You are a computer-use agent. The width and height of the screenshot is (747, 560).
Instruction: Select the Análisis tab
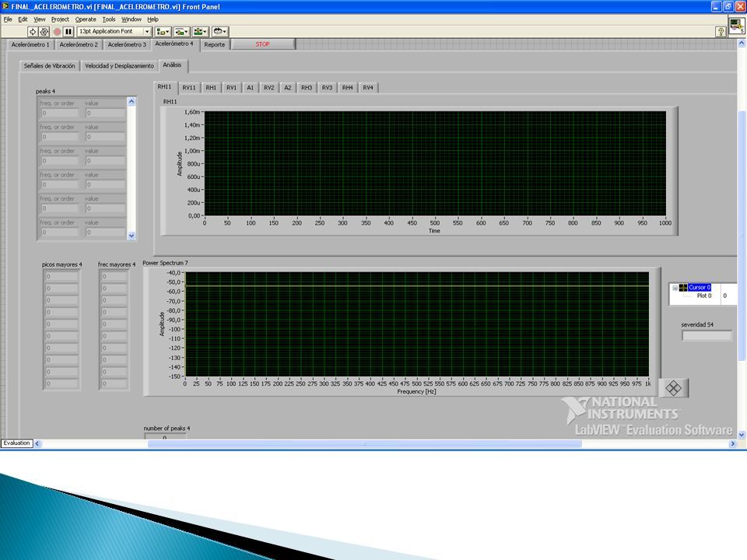[172, 65]
